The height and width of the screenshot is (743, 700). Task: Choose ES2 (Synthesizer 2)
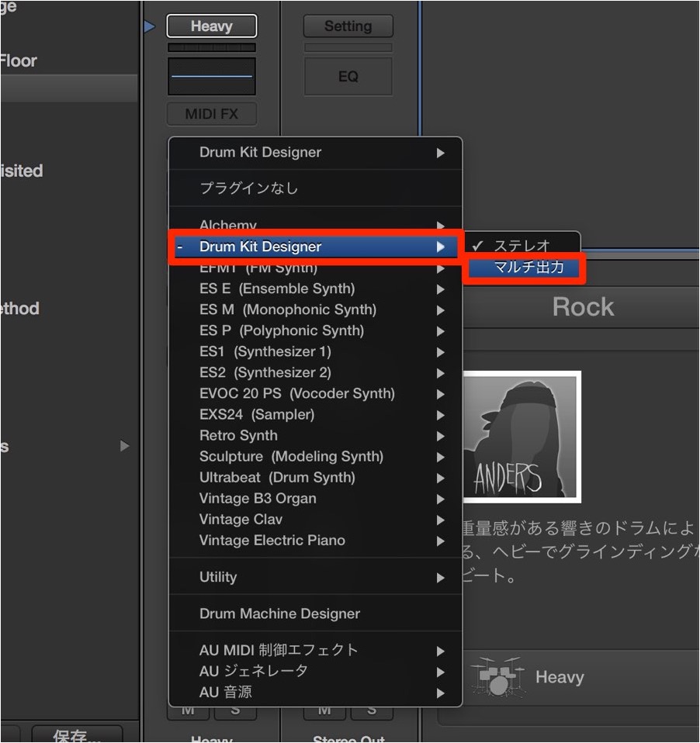pos(315,372)
